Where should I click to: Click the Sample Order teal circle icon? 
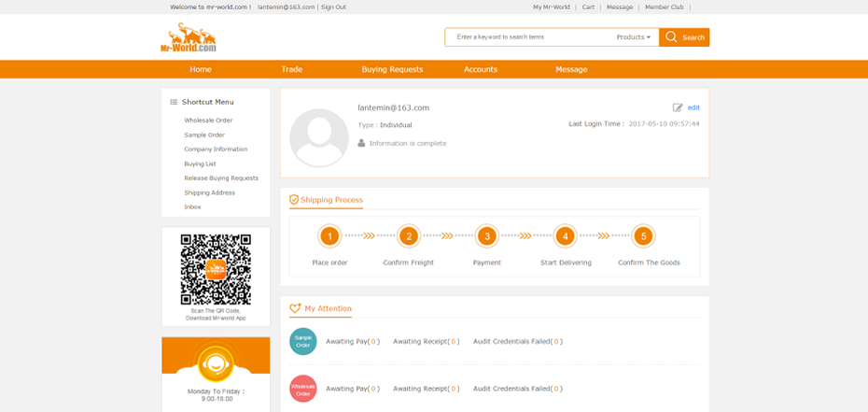click(x=303, y=342)
